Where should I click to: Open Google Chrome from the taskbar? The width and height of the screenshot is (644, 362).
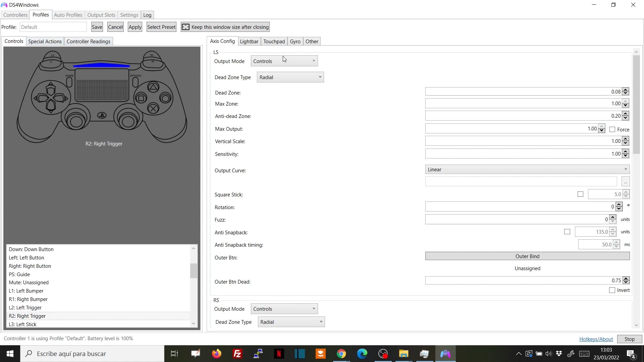[341, 354]
